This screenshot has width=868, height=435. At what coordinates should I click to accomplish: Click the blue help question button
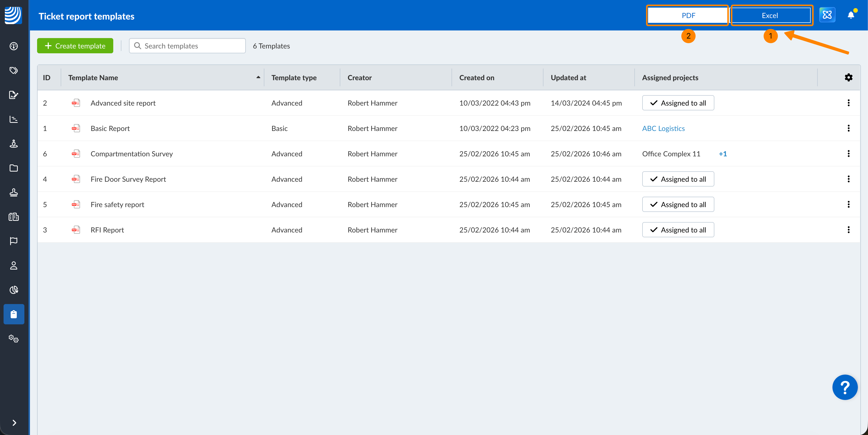coord(845,387)
